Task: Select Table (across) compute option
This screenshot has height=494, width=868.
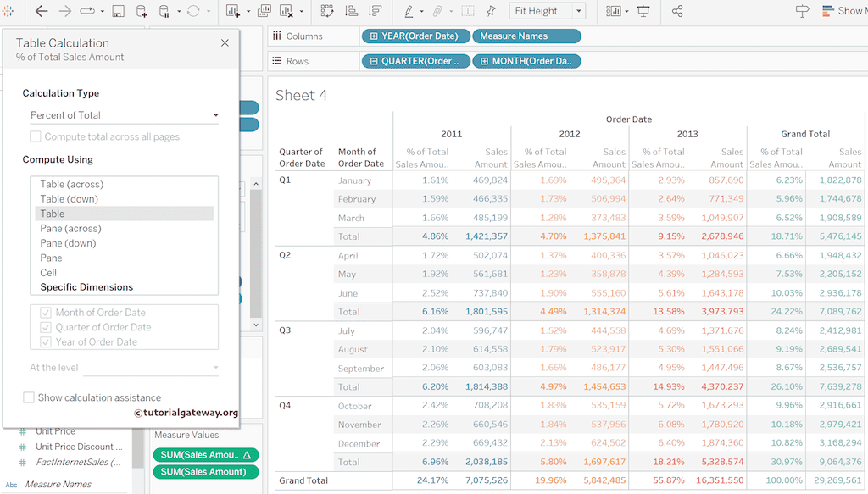Action: click(124, 184)
